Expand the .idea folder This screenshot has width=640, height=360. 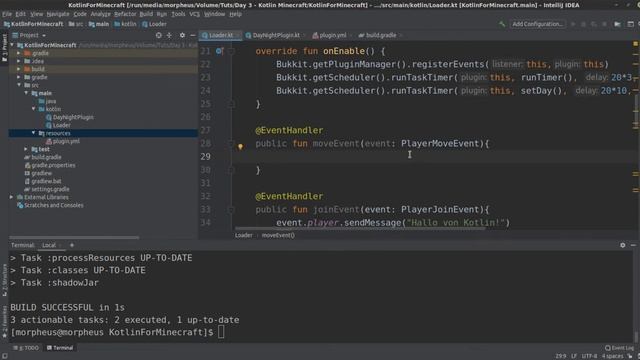pyautogui.click(x=19, y=61)
